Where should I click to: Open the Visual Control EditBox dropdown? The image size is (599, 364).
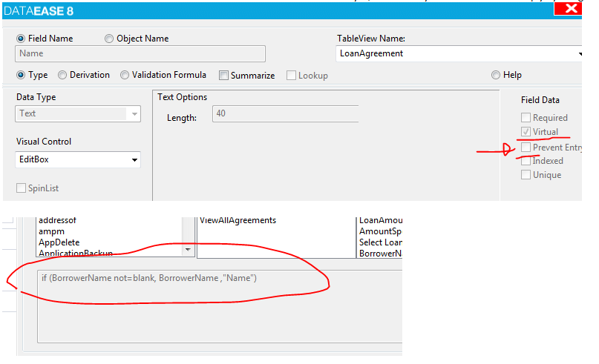134,160
